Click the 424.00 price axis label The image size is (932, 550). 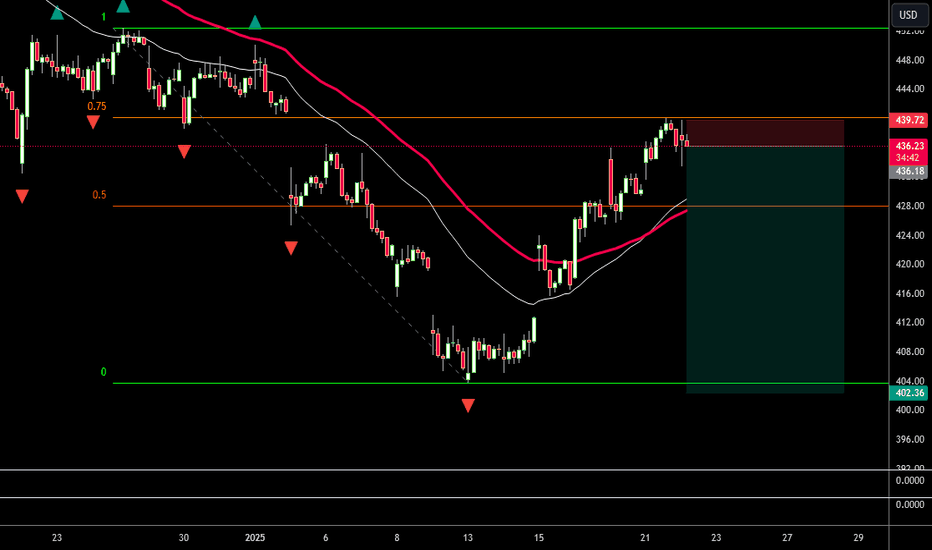[910, 235]
